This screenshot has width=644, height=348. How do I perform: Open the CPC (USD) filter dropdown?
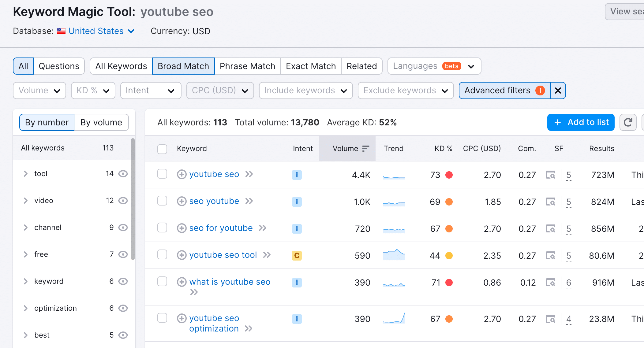click(220, 91)
